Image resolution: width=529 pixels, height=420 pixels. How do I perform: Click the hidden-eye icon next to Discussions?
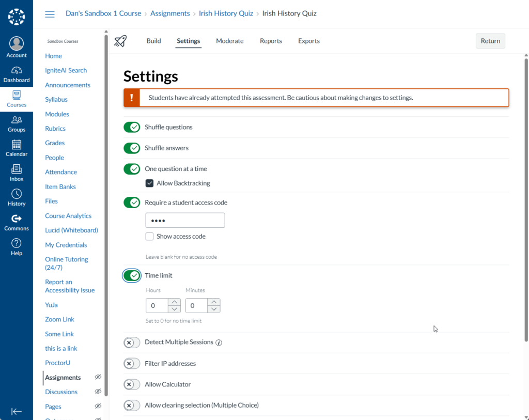click(98, 392)
